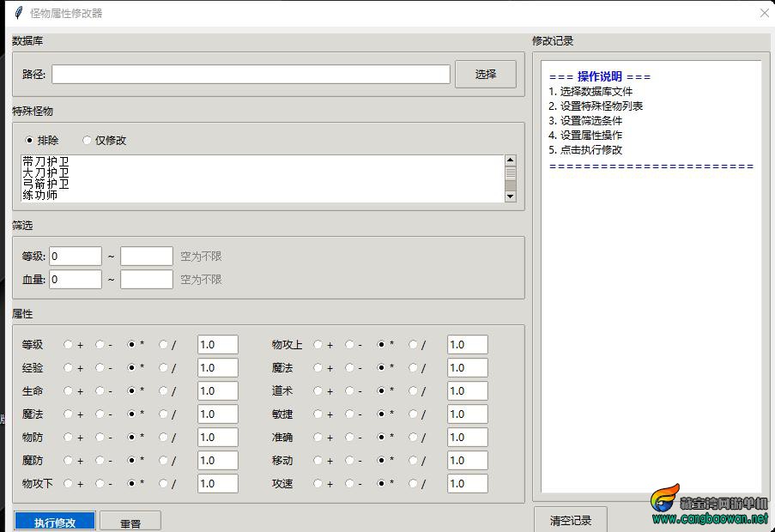Click the 生命 value field
The image size is (775, 532).
(x=218, y=390)
